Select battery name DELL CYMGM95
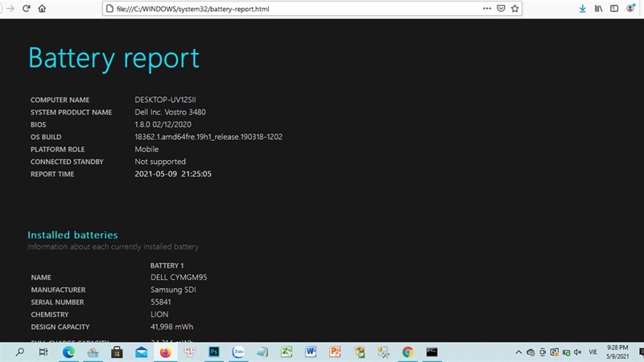 tap(179, 277)
